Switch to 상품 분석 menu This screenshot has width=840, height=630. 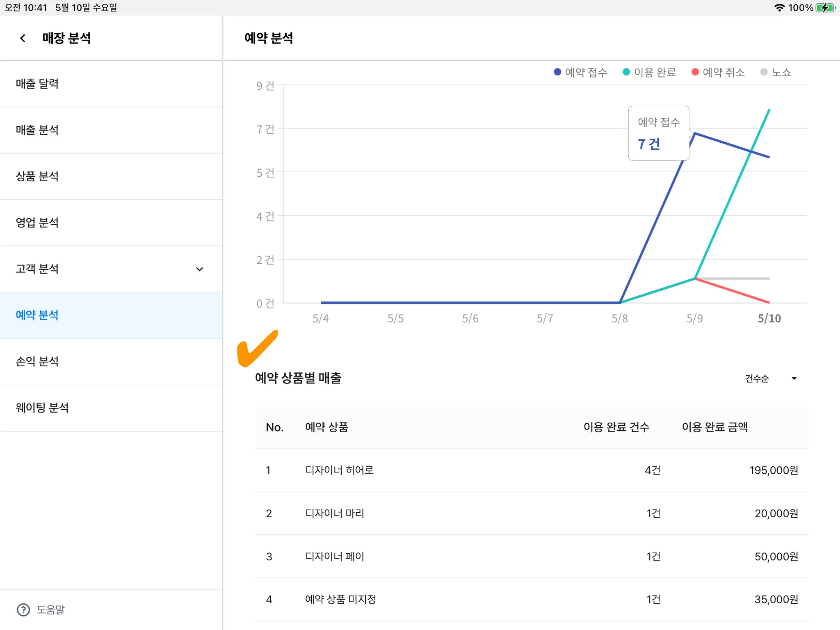pyautogui.click(x=37, y=176)
